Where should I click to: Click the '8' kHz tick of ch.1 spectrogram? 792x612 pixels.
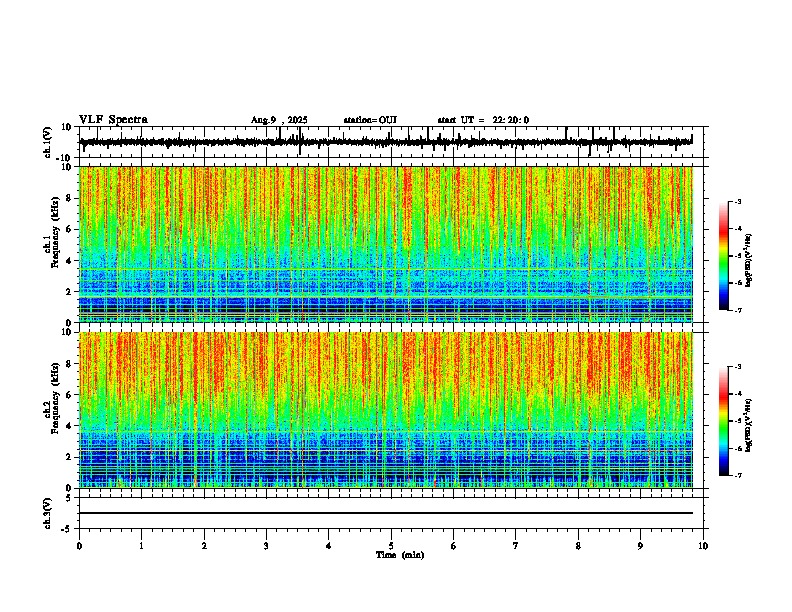69,198
